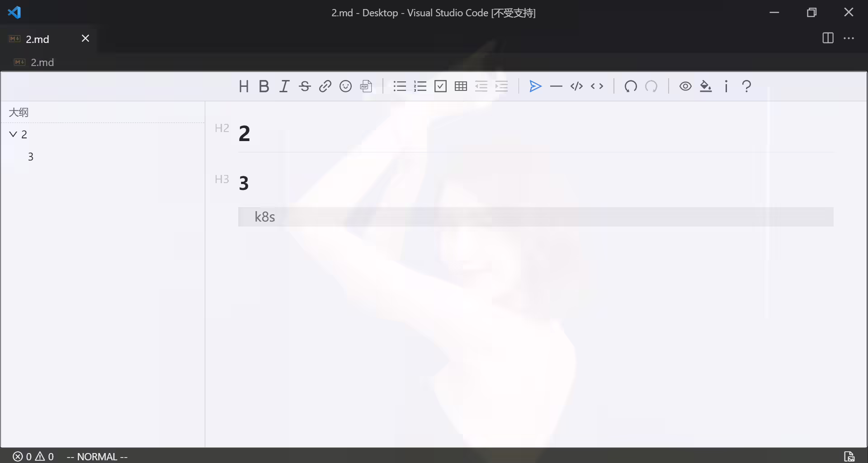Toggle bold formatting

(264, 86)
